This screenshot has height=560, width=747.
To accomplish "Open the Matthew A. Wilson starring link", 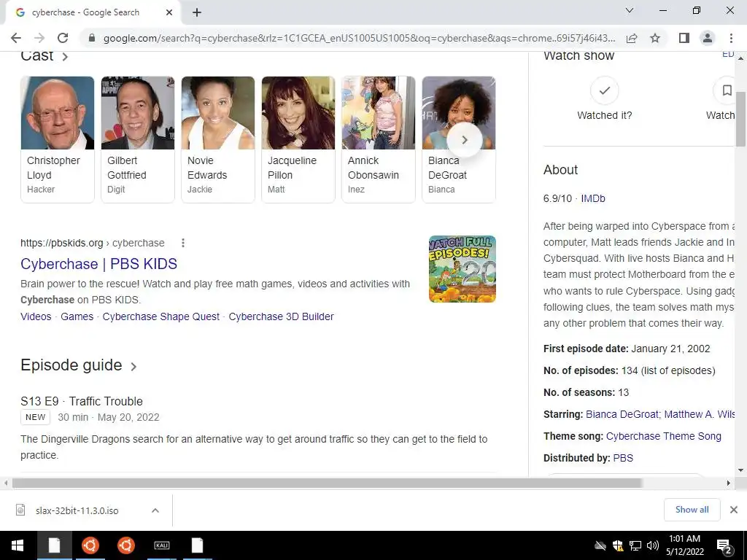I will 700,414.
